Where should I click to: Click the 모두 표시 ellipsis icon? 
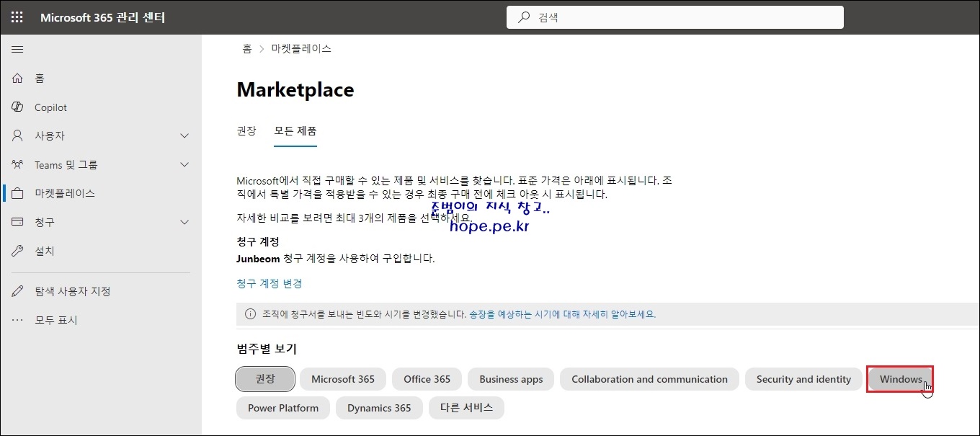(x=18, y=320)
